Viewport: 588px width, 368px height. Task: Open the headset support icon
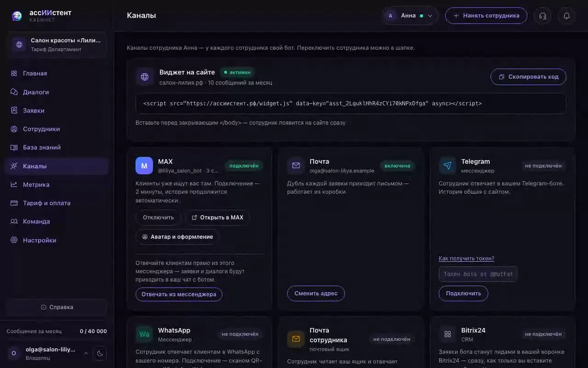(543, 16)
